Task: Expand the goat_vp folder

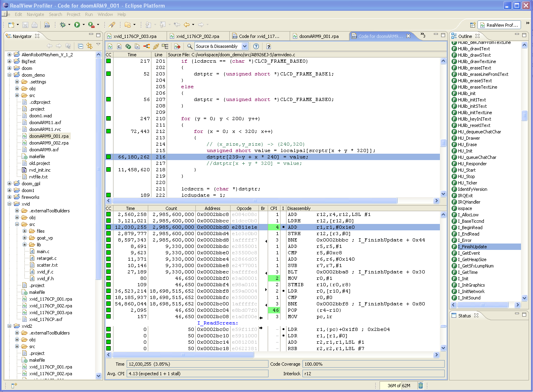Action: point(25,238)
